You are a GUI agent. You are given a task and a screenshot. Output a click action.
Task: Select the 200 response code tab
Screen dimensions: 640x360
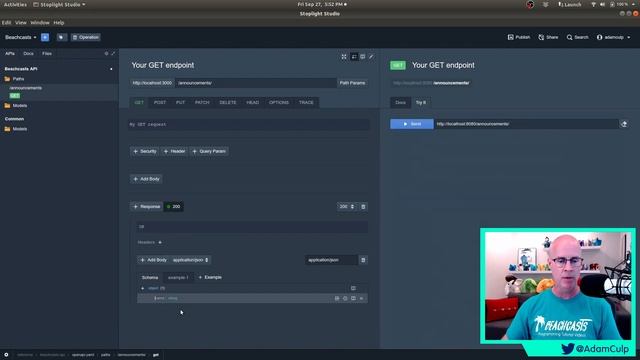[173, 207]
